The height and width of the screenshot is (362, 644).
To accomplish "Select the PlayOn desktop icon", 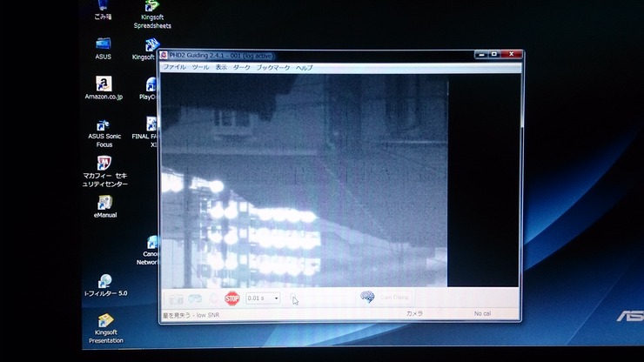I will pos(149,89).
